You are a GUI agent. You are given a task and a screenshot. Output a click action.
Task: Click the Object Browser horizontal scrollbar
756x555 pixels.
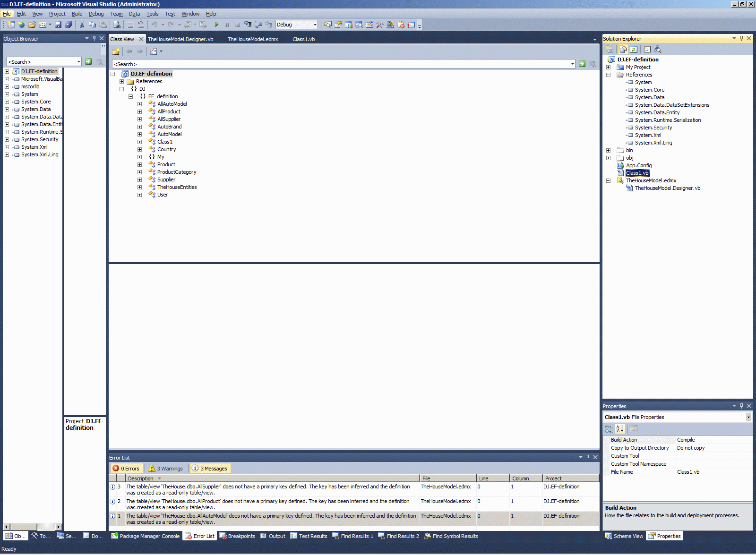pyautogui.click(x=32, y=527)
